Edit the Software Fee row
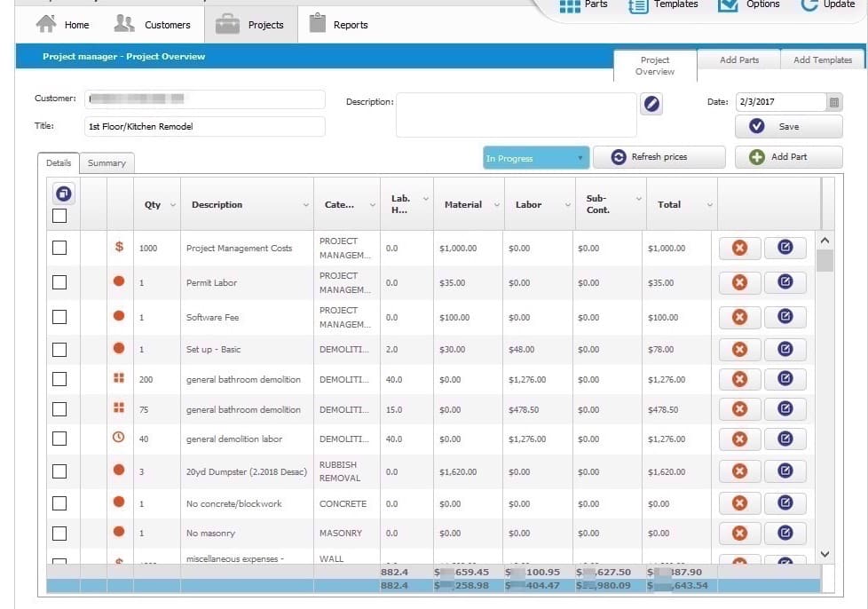The height and width of the screenshot is (609, 868). pyautogui.click(x=785, y=317)
